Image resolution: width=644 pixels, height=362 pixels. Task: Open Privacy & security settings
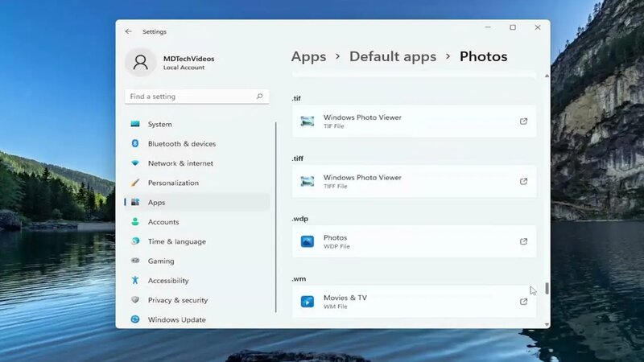[197, 300]
